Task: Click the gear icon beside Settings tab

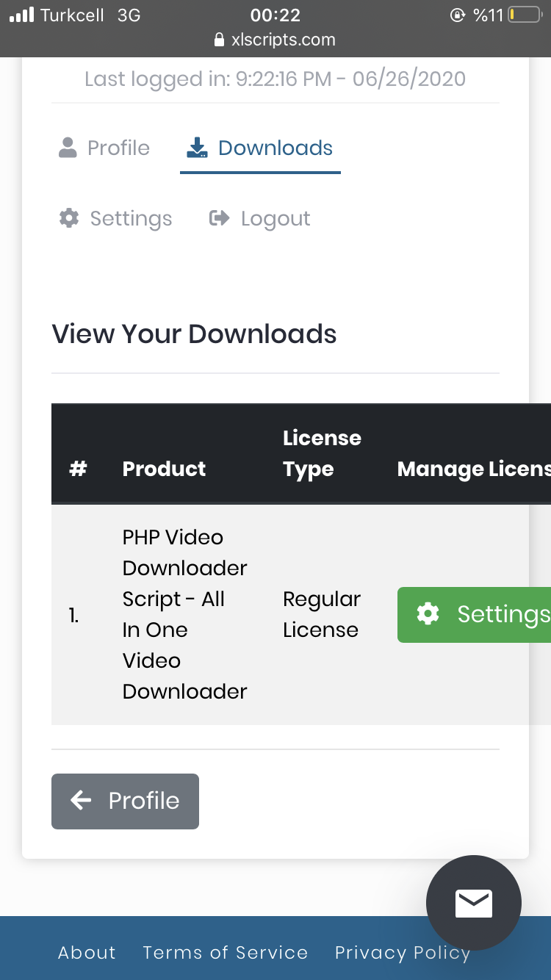Action: (x=69, y=217)
